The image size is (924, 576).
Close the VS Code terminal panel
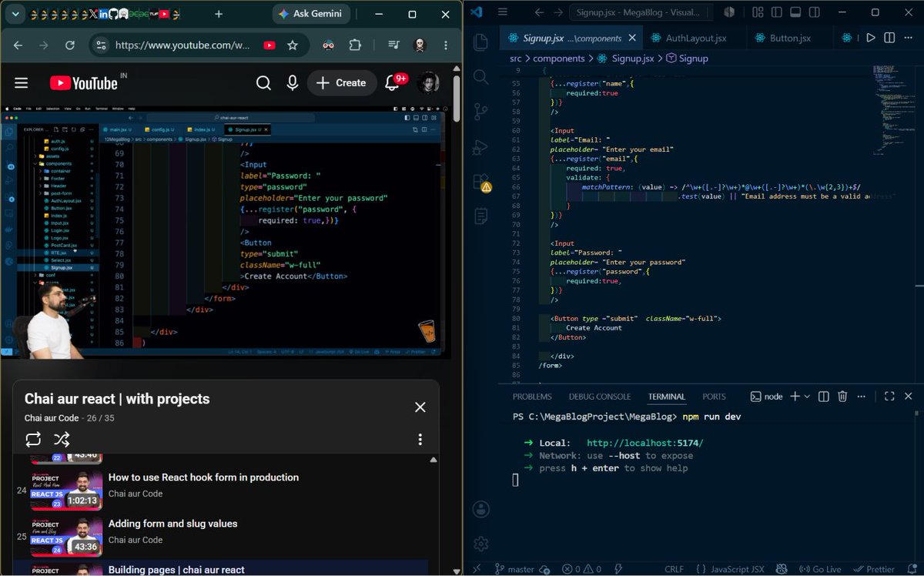pos(909,397)
